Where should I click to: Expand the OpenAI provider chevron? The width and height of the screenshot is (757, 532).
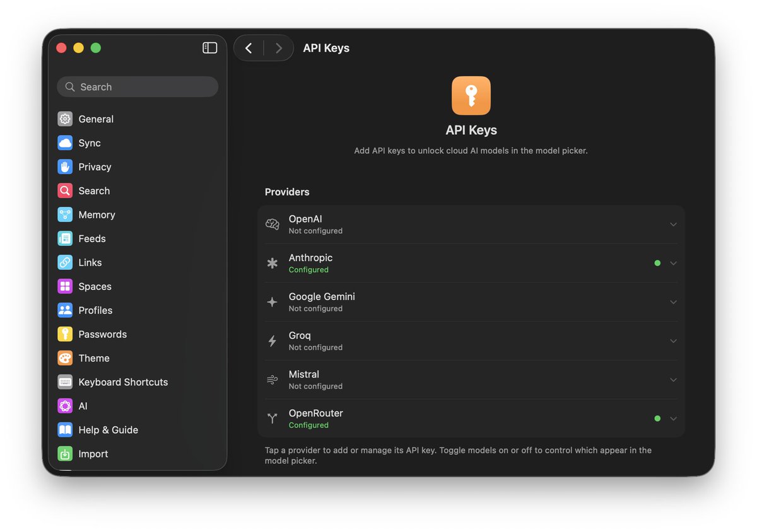(673, 224)
